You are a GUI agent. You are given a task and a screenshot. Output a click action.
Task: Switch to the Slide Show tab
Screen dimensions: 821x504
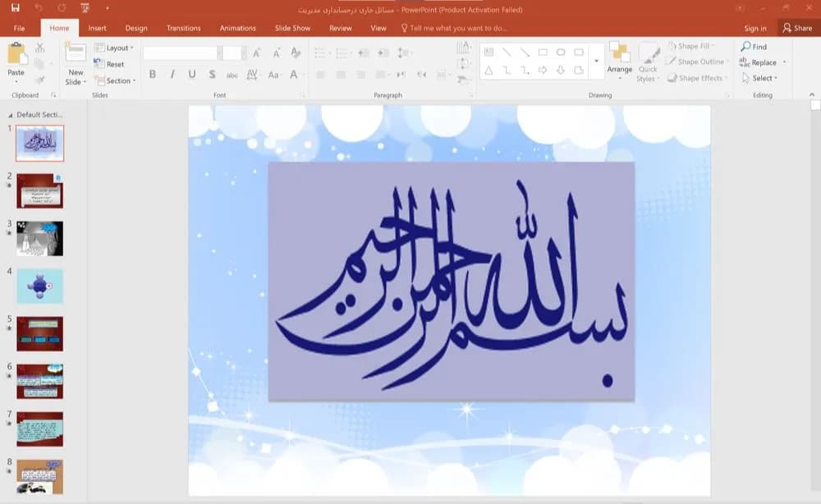coord(293,28)
